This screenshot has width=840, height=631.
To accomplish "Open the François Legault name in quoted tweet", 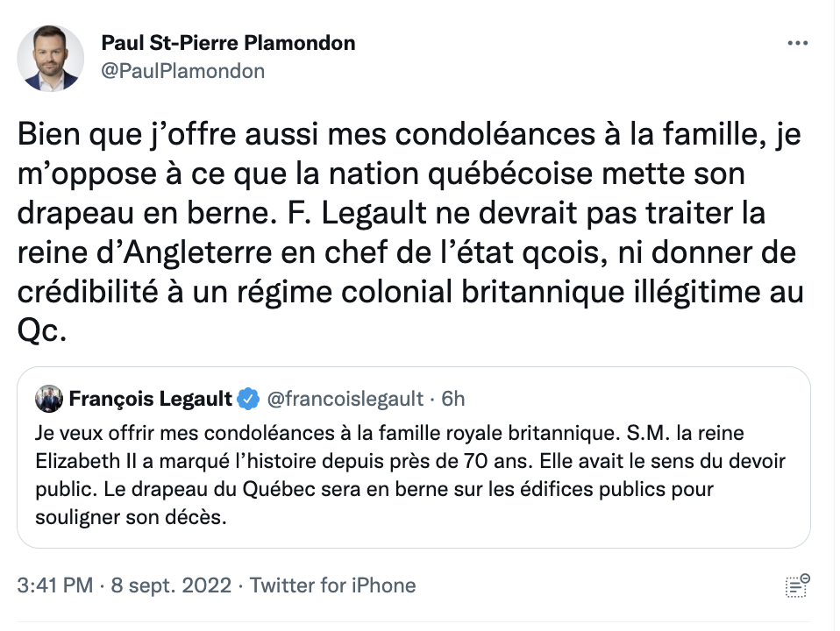I will tap(150, 400).
